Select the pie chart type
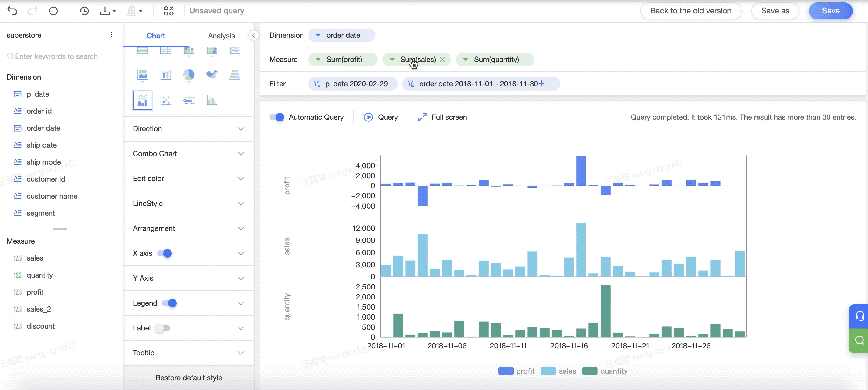Viewport: 868px width, 390px height. 189,75
